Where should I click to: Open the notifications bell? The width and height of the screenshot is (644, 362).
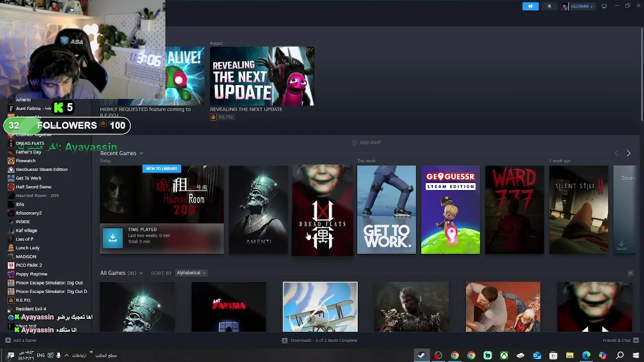[549, 6]
